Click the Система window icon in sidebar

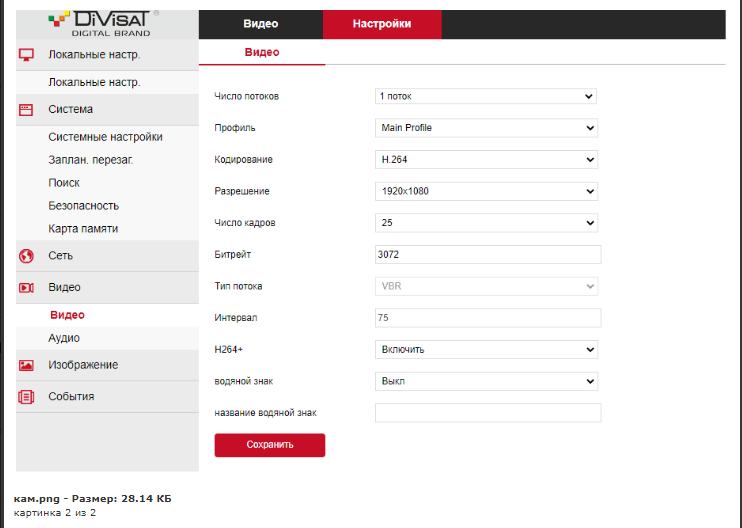[27, 110]
